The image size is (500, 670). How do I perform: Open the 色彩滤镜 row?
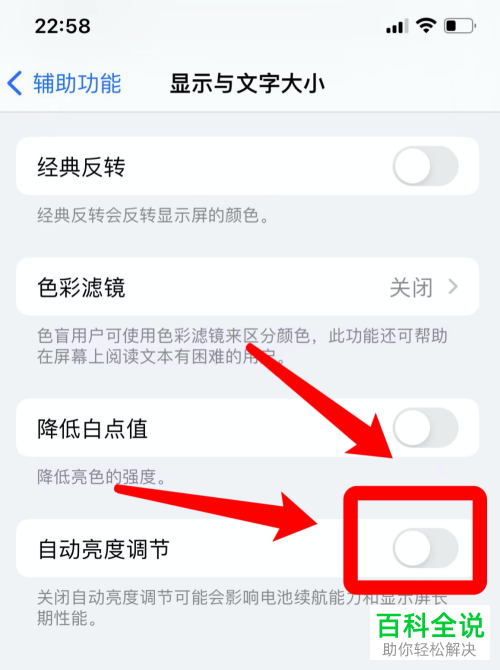tap(247, 287)
